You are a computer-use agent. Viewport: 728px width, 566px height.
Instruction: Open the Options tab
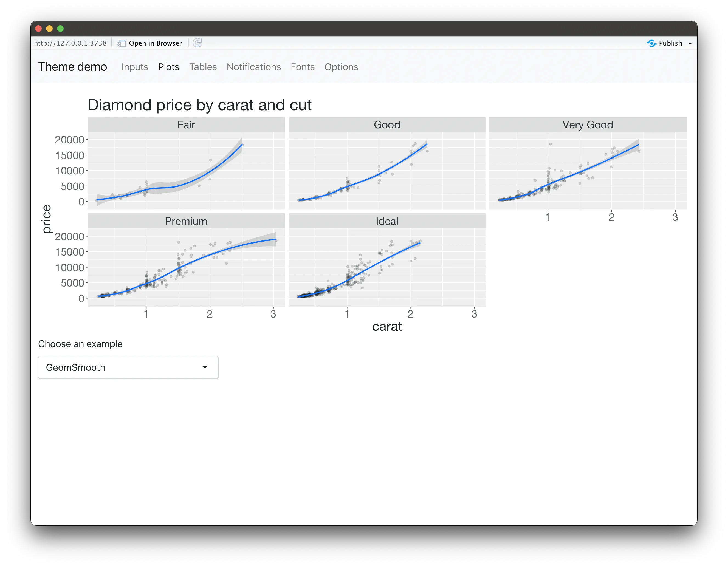[341, 67]
